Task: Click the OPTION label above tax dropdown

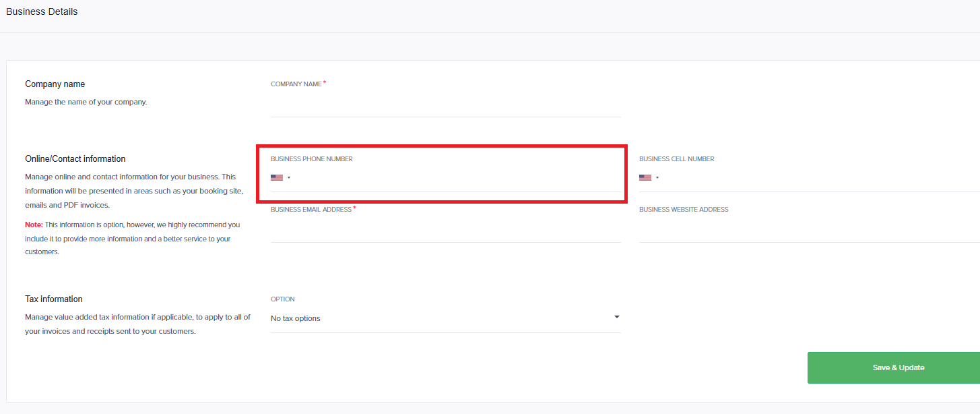Action: [283, 299]
